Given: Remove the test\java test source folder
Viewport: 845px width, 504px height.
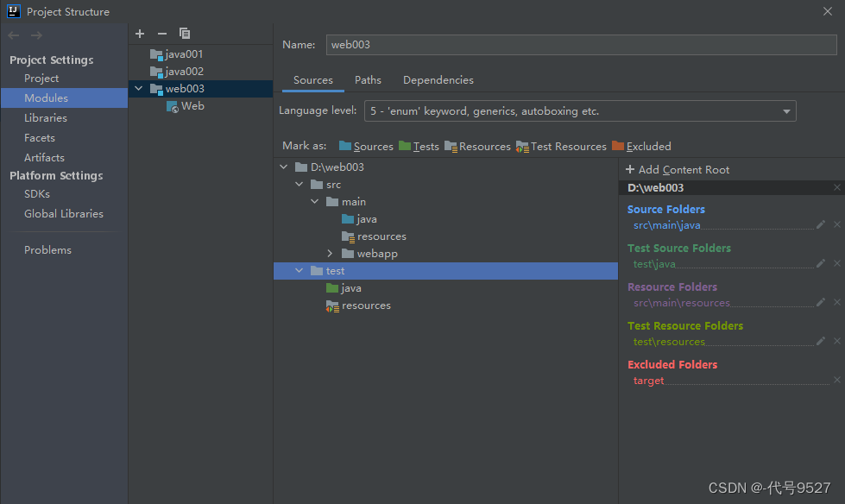Looking at the screenshot, I should tap(837, 264).
